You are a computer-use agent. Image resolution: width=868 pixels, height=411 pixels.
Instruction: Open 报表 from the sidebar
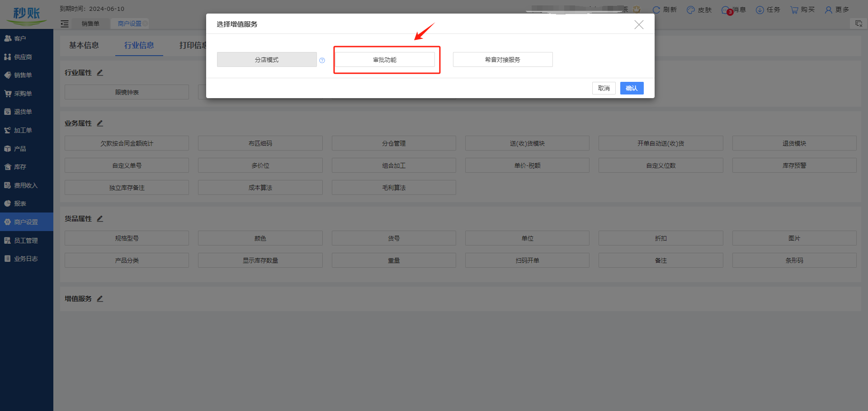(x=27, y=203)
